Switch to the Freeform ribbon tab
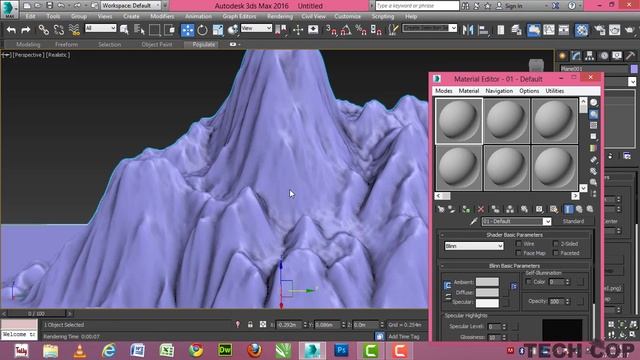The height and width of the screenshot is (360, 640). coord(66,44)
